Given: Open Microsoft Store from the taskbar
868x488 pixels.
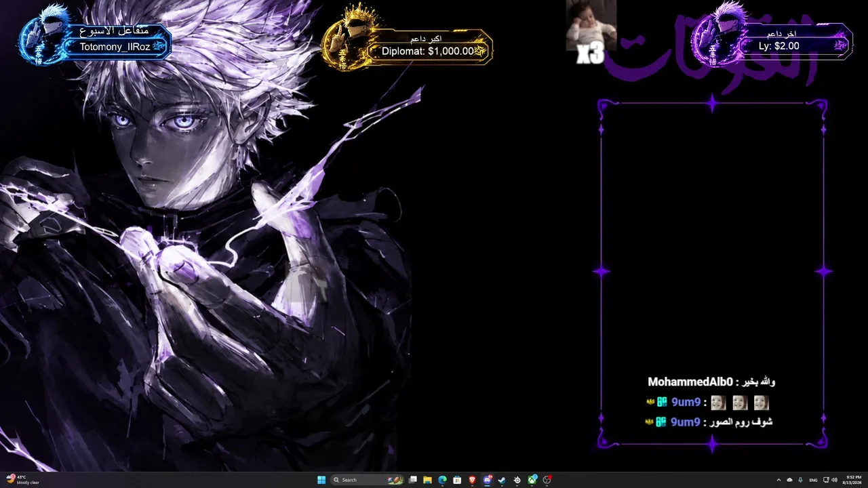Looking at the screenshot, I should point(458,480).
